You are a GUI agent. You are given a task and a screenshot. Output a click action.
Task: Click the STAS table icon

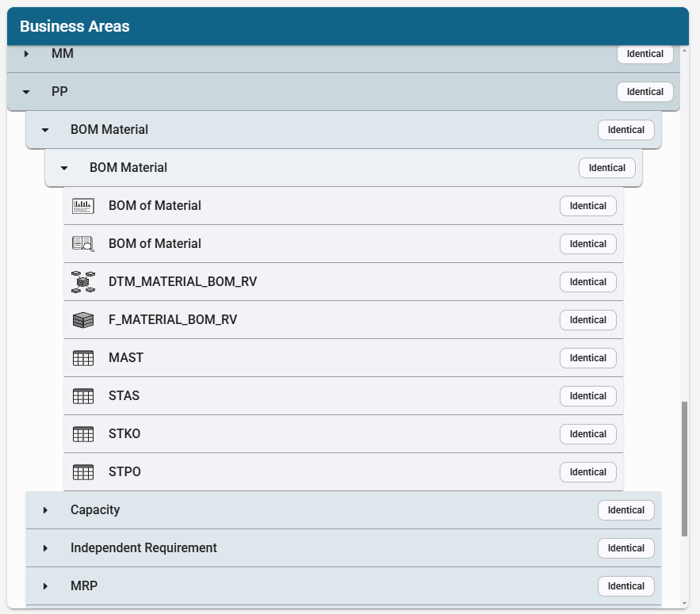coord(82,396)
